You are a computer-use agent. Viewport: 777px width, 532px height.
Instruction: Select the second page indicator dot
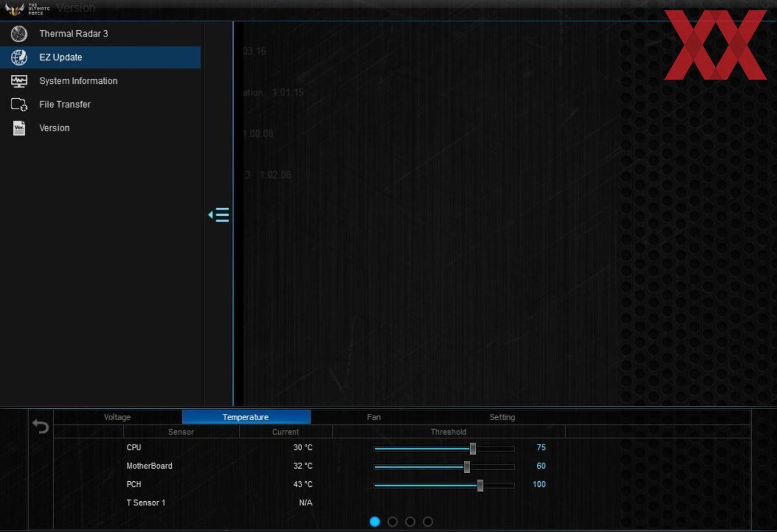[x=392, y=521]
